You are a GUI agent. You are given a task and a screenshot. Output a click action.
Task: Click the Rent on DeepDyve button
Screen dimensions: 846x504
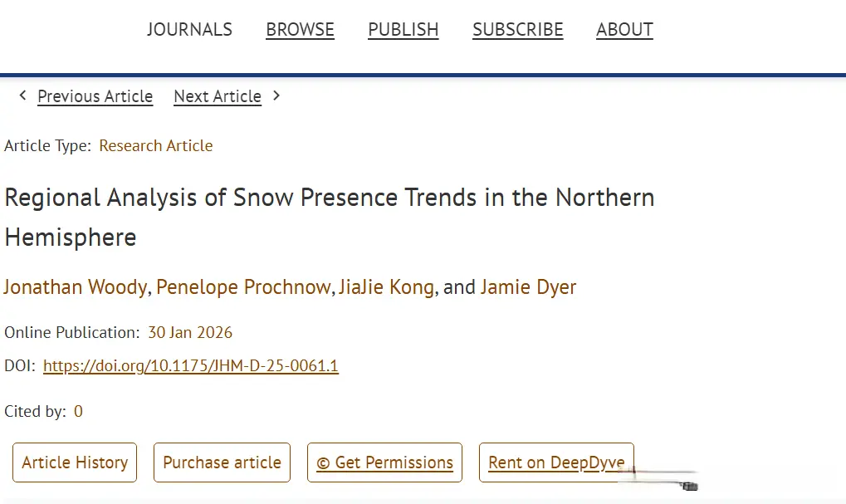556,462
